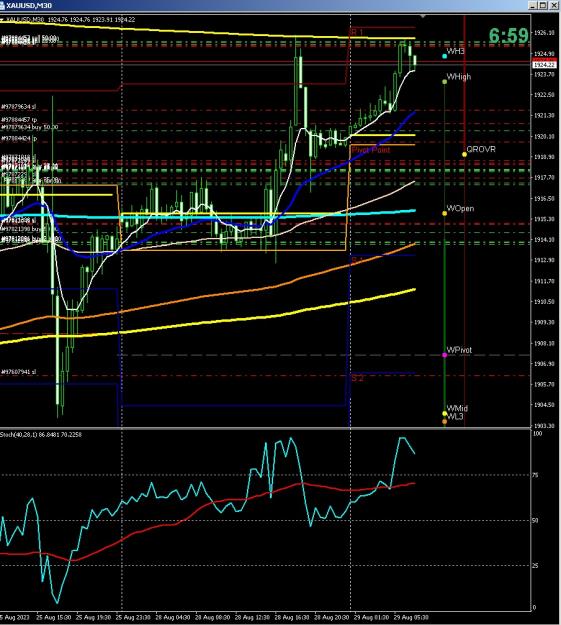Click time axis label 28 Aug 12:30
Viewport: 561px width, 625px height.
252,617
